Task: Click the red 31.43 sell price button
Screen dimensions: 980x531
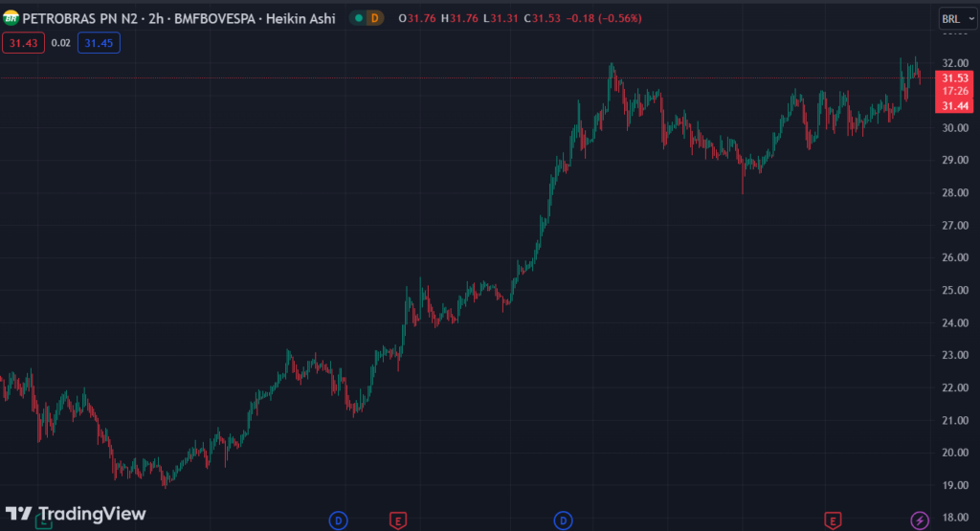Action: tap(23, 43)
